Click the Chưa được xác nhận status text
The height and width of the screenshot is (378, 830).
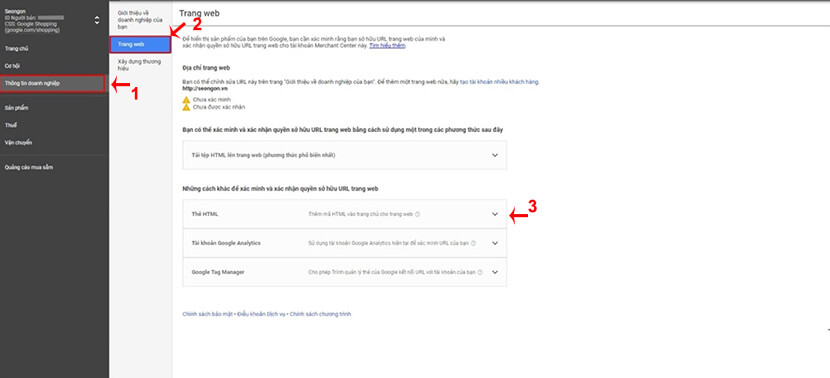coord(219,107)
